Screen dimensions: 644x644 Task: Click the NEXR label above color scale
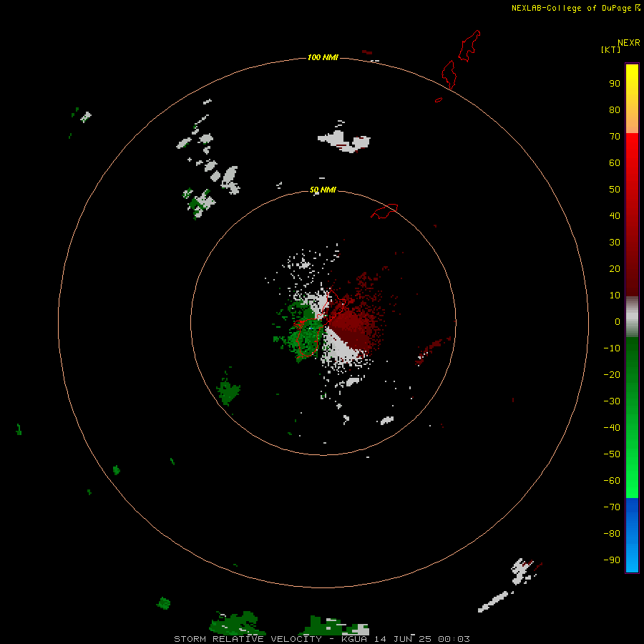tap(628, 43)
